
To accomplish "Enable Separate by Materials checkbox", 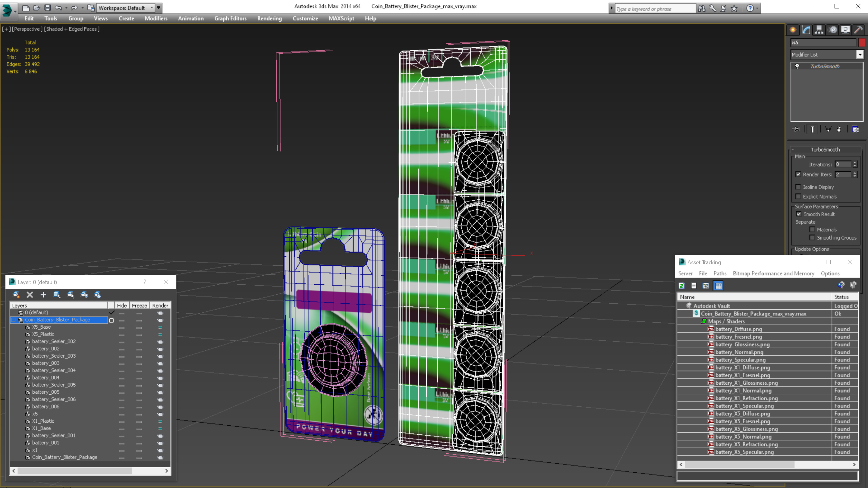I will point(812,229).
